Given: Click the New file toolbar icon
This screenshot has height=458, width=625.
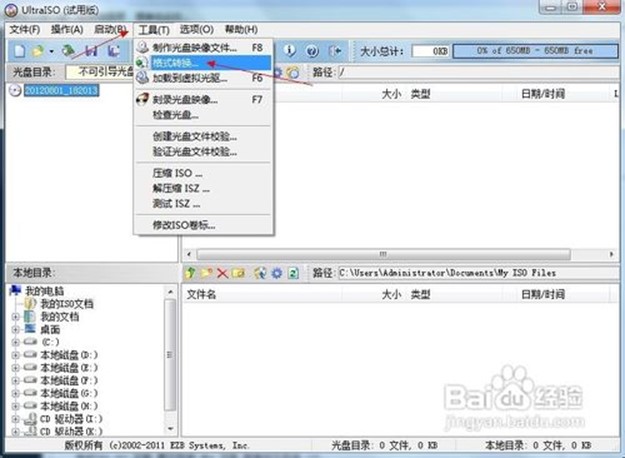Looking at the screenshot, I should (17, 50).
